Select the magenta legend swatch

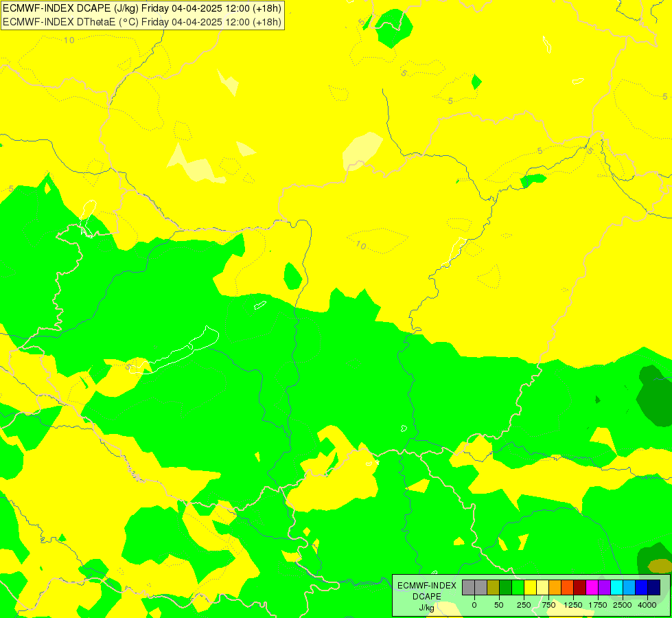(x=592, y=587)
